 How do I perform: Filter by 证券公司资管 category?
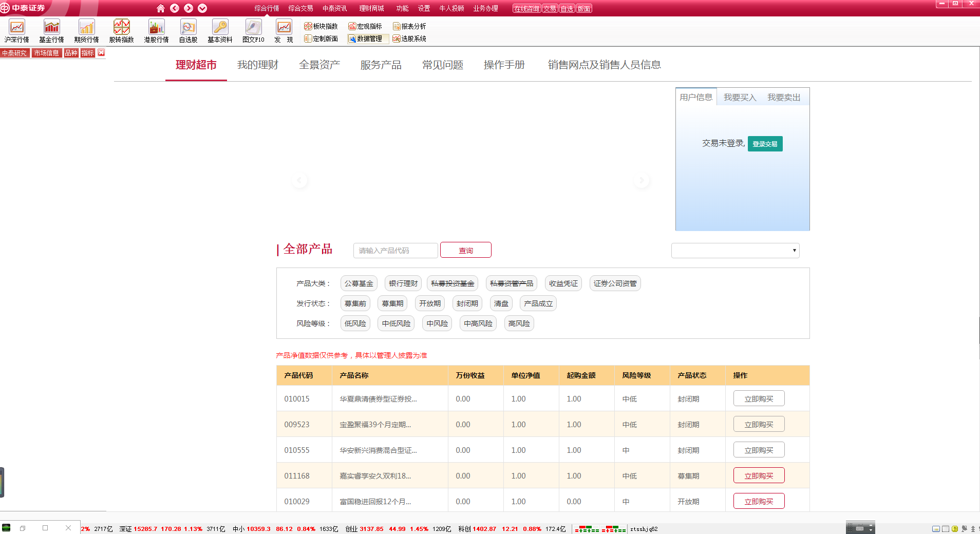click(x=615, y=283)
